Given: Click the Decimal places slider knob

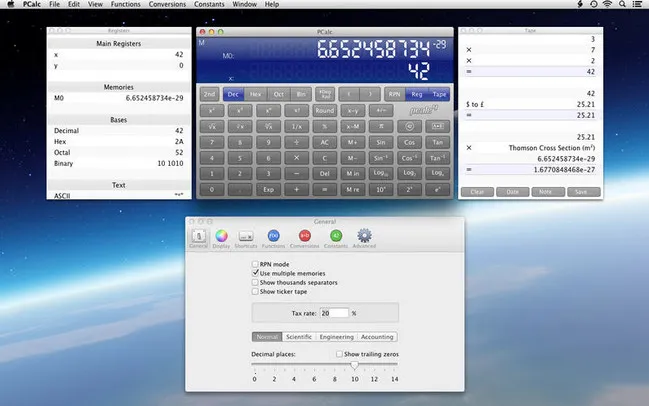Looking at the screenshot, I should pyautogui.click(x=354, y=365).
